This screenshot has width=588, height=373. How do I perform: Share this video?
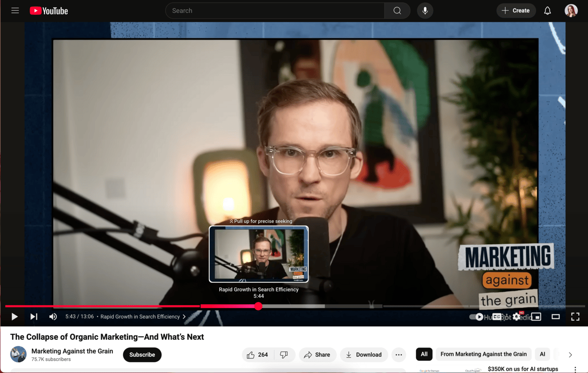317,355
